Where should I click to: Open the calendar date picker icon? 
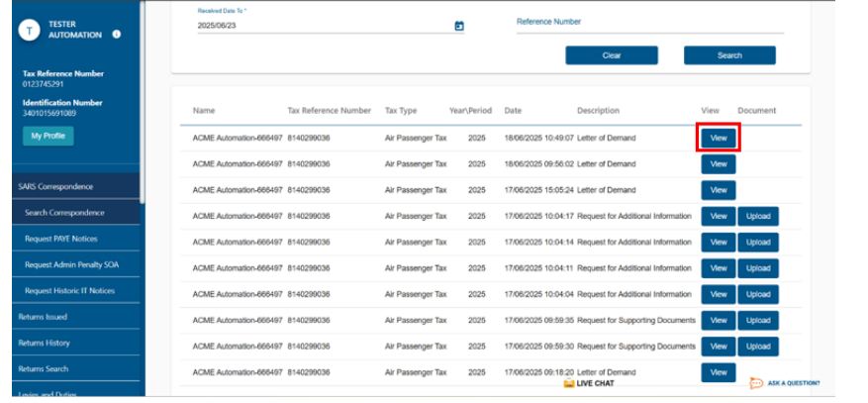tap(459, 26)
